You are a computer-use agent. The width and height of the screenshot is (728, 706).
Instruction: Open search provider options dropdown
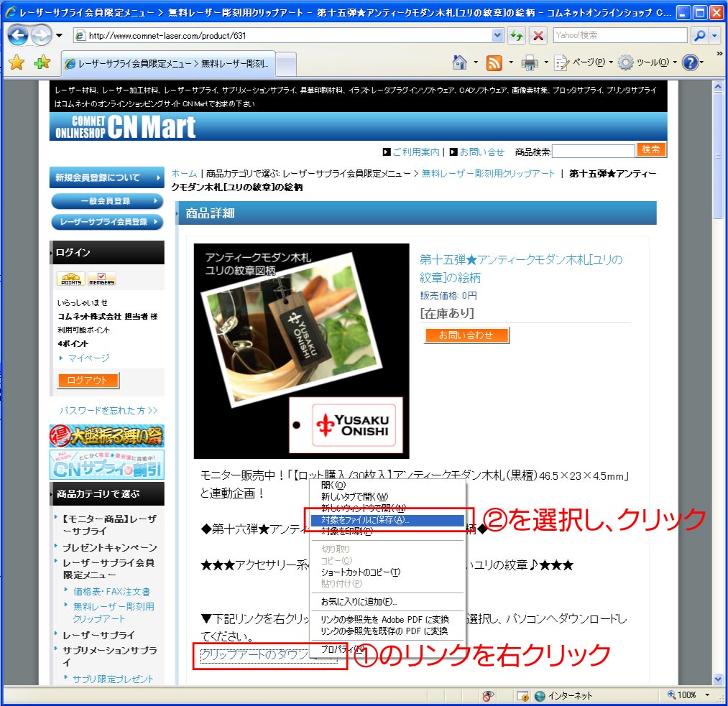714,35
